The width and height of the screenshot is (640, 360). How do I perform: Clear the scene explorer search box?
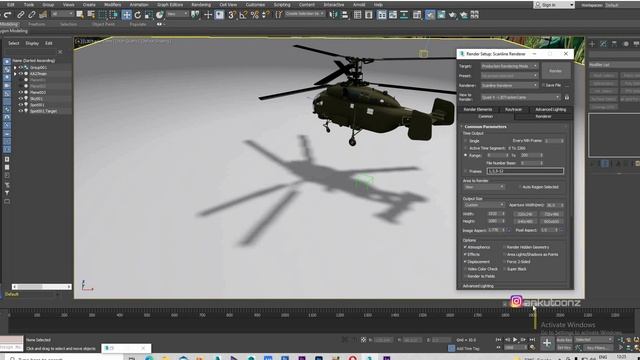click(x=60, y=52)
